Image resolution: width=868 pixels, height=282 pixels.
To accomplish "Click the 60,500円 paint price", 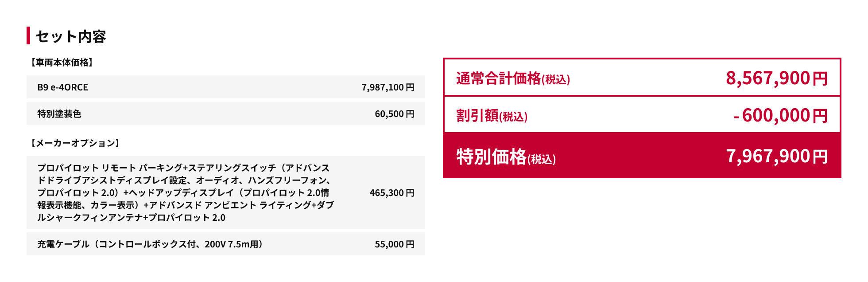I will coord(394,114).
